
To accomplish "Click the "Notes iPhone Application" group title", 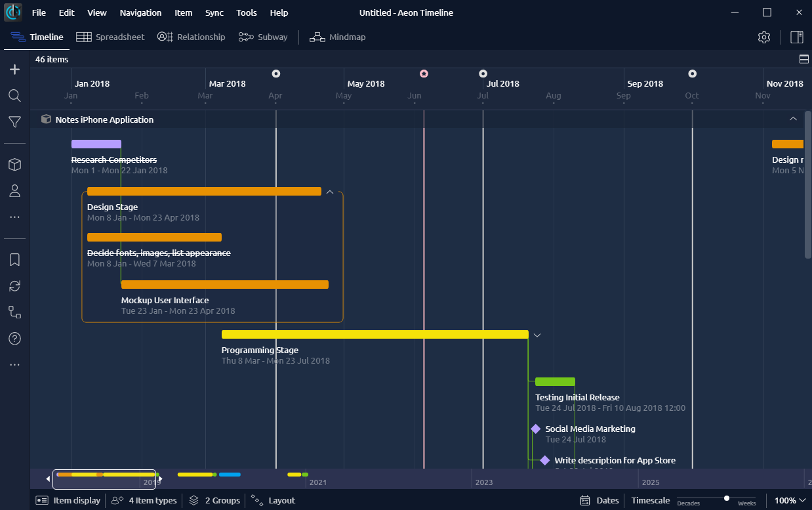I will [104, 119].
